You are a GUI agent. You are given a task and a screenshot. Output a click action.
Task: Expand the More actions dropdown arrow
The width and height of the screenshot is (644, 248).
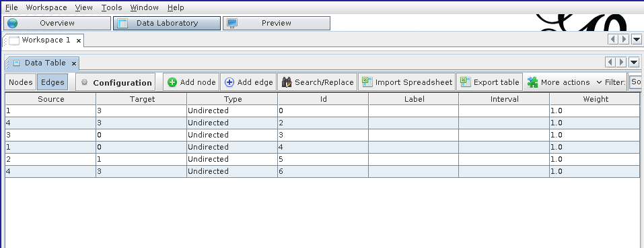click(x=599, y=82)
